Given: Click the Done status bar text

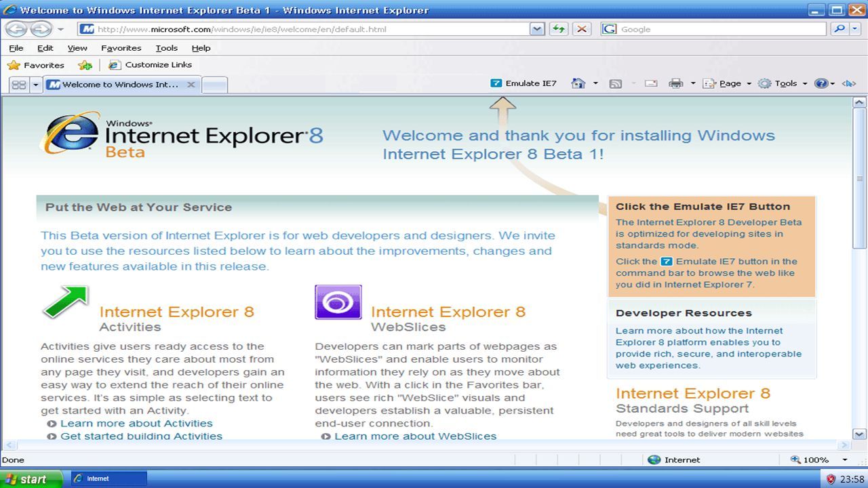Looking at the screenshot, I should point(13,460).
